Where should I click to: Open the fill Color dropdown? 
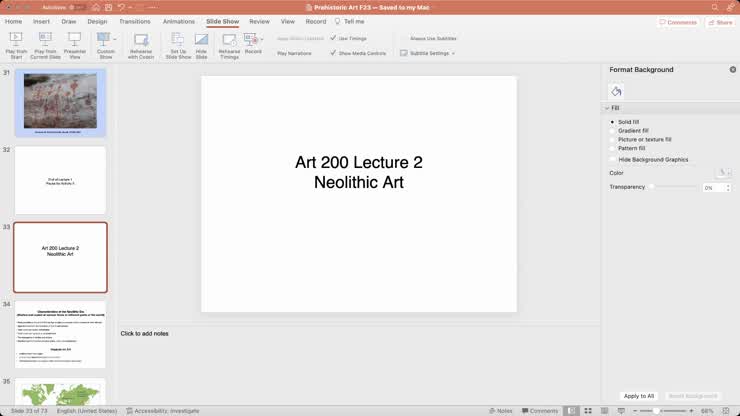[724, 173]
